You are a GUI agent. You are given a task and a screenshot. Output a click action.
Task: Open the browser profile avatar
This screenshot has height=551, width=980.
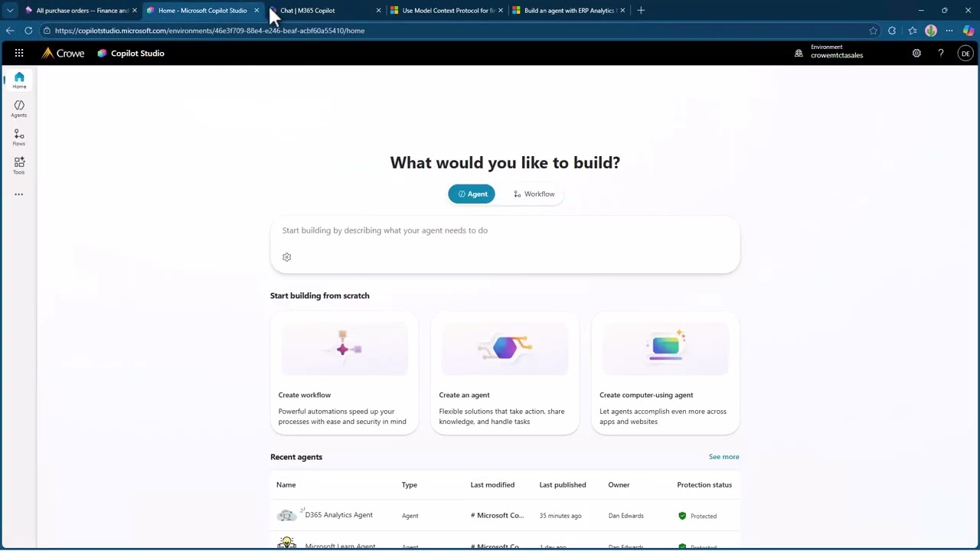point(931,31)
